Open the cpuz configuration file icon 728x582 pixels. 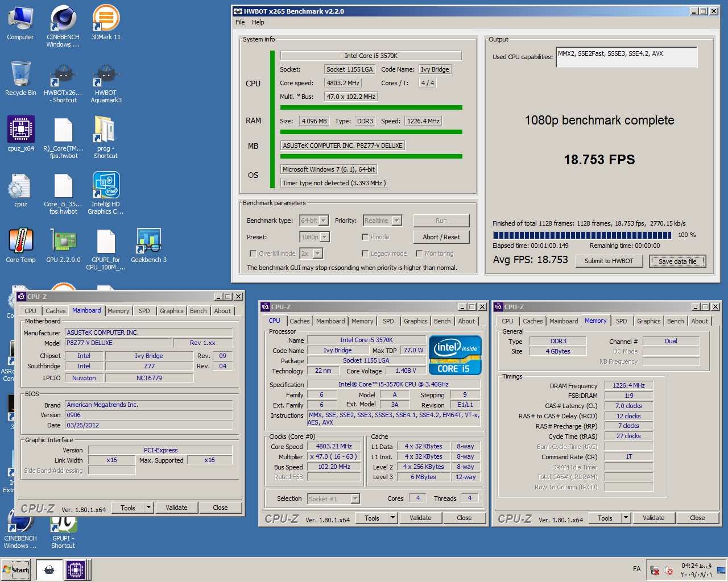20,190
